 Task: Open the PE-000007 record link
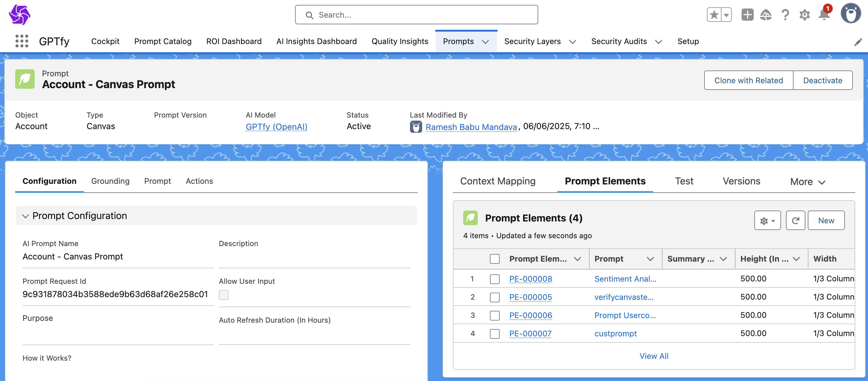pyautogui.click(x=530, y=334)
